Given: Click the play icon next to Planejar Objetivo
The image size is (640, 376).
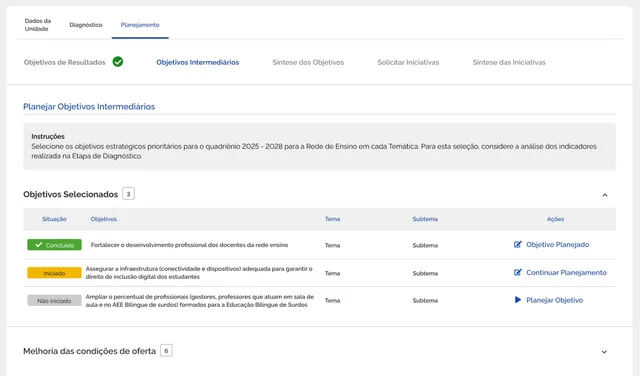Looking at the screenshot, I should tap(518, 300).
